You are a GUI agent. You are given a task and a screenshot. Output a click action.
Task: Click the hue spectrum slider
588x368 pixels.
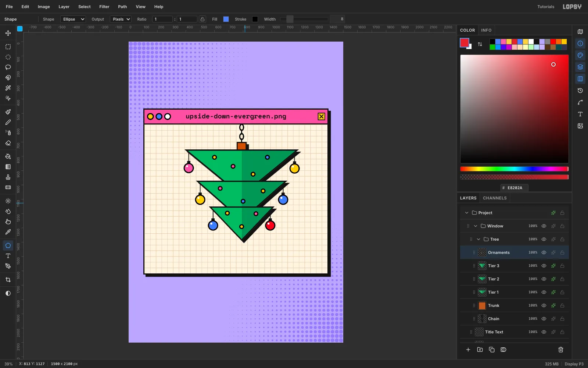pos(514,169)
